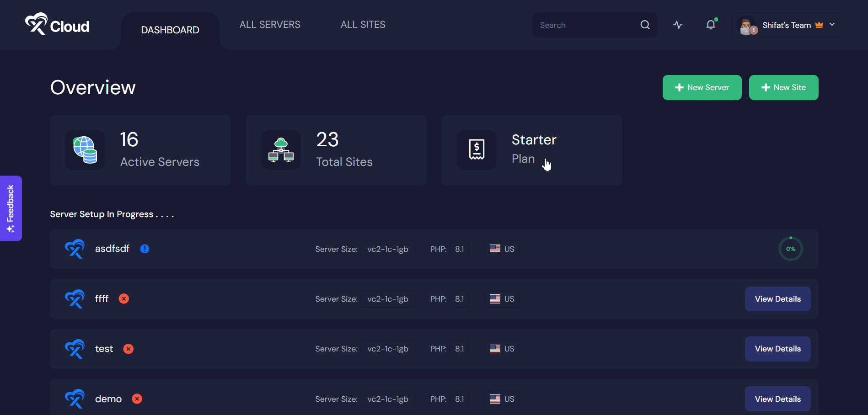View Details for the test server

click(777, 348)
